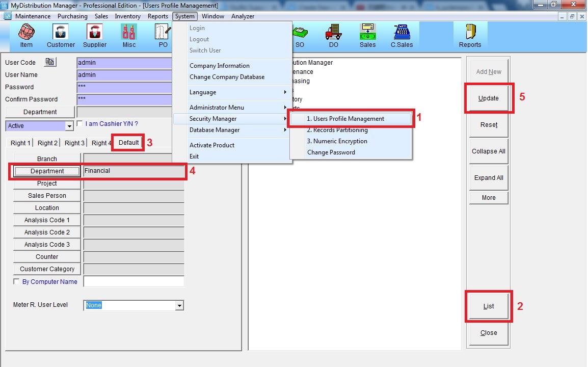This screenshot has width=588, height=367.
Task: Open the DO delivery order icon
Action: click(x=333, y=35)
